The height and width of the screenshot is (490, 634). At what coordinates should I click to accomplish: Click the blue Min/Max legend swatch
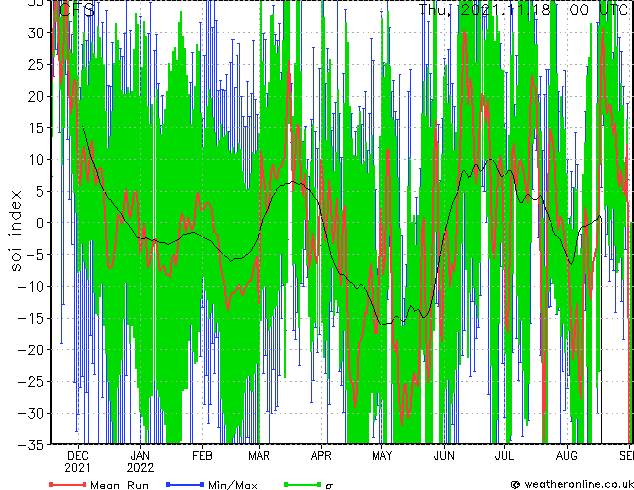point(185,484)
